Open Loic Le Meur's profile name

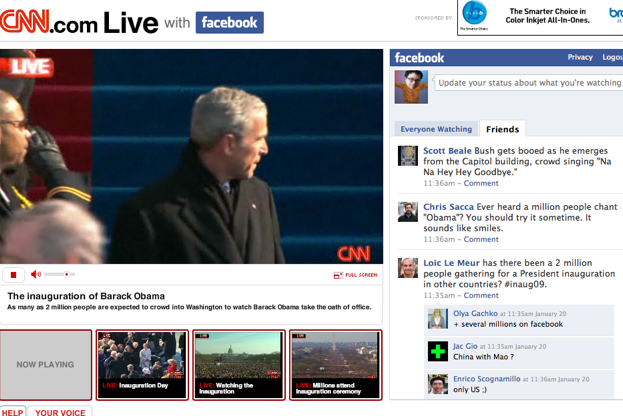[451, 263]
